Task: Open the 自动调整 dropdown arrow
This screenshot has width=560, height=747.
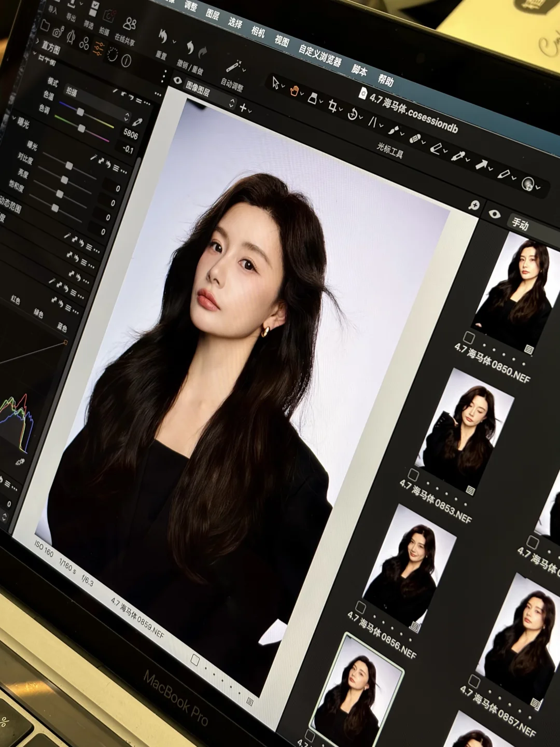Action: (x=244, y=69)
